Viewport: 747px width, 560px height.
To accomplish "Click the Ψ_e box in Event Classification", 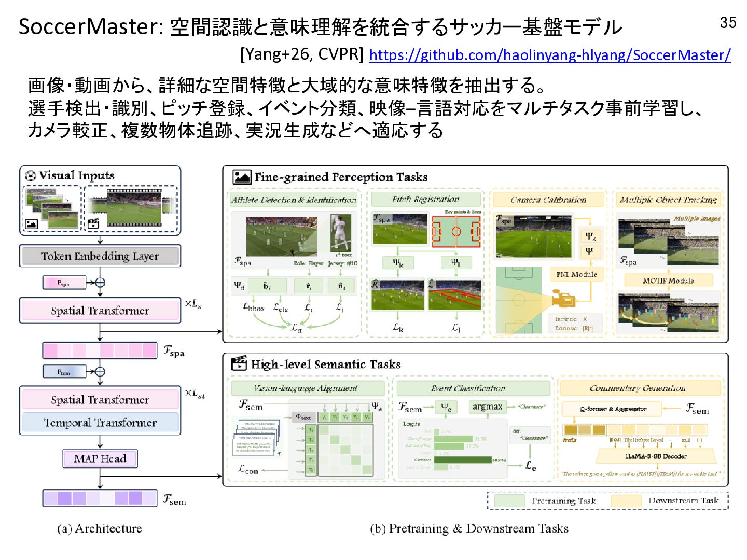I will pyautogui.click(x=446, y=407).
